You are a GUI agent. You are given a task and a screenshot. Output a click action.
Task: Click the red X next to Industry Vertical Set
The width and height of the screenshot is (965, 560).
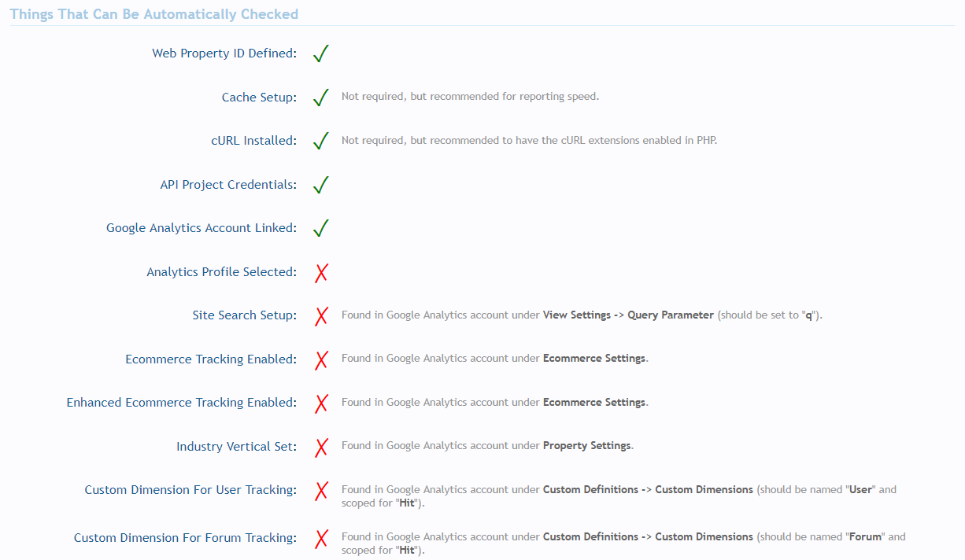321,448
